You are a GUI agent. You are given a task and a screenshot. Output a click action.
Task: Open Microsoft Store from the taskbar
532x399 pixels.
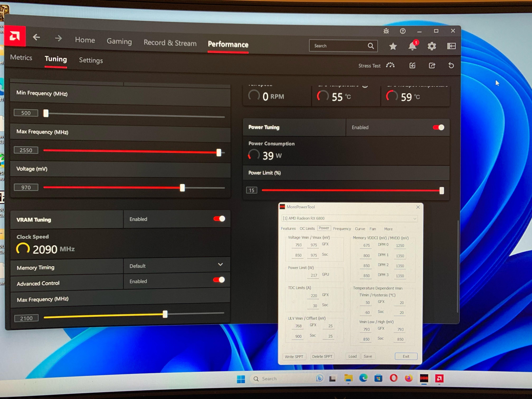[378, 378]
